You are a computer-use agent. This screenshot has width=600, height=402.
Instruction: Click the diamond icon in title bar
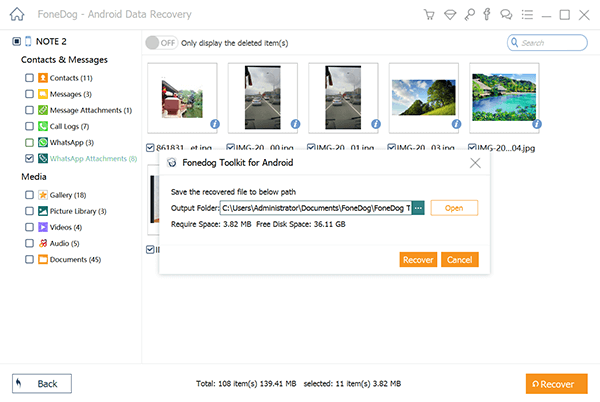450,15
